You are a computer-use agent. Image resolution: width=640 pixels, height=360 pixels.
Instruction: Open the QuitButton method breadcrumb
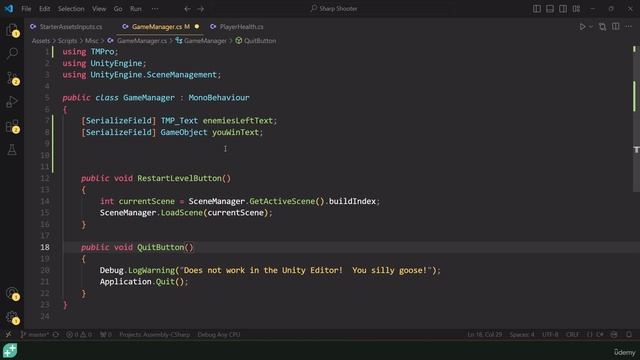pos(256,41)
